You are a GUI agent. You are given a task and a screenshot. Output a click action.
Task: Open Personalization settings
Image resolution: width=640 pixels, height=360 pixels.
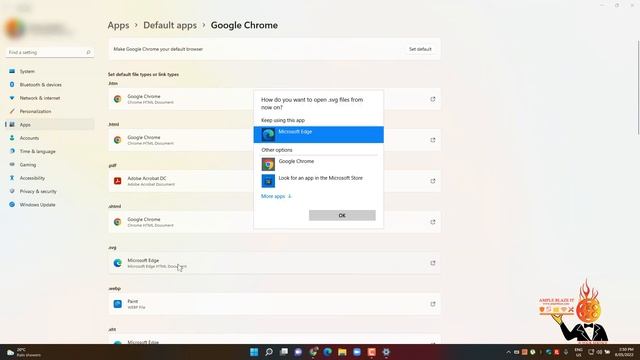pyautogui.click(x=49, y=111)
